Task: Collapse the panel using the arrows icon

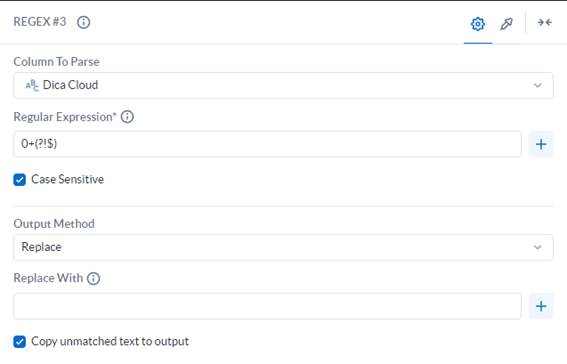Action: [544, 22]
